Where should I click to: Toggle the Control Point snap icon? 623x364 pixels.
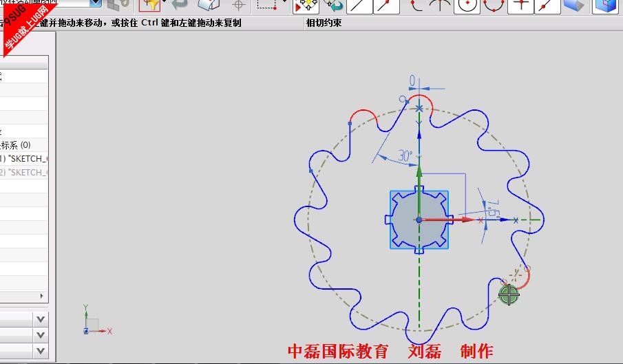pos(415,6)
